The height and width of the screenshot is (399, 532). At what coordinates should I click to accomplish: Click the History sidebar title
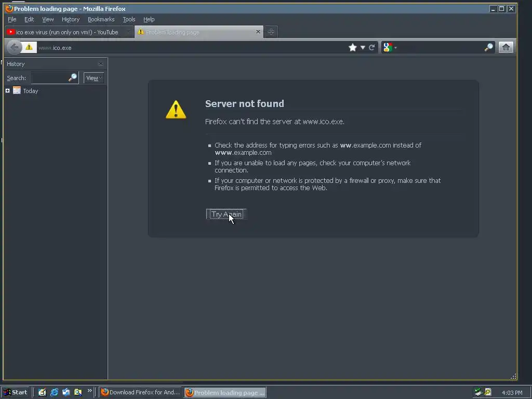point(16,64)
